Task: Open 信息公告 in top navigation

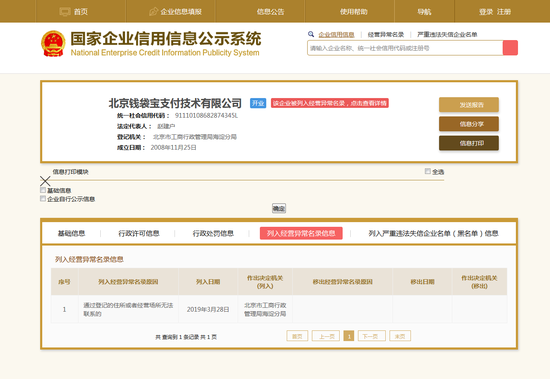Action: [270, 12]
